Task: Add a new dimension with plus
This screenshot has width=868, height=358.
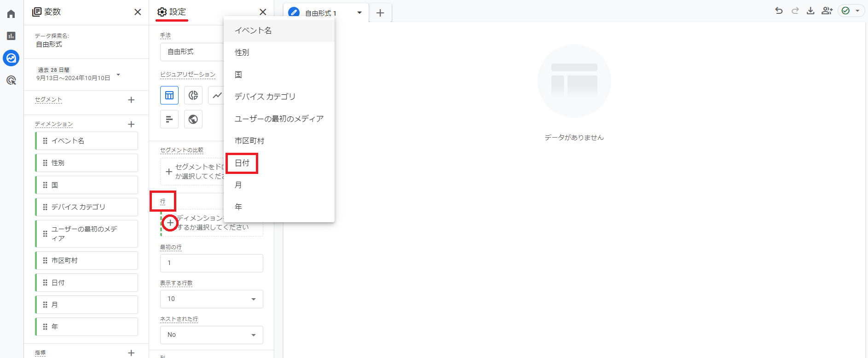Action: 131,124
